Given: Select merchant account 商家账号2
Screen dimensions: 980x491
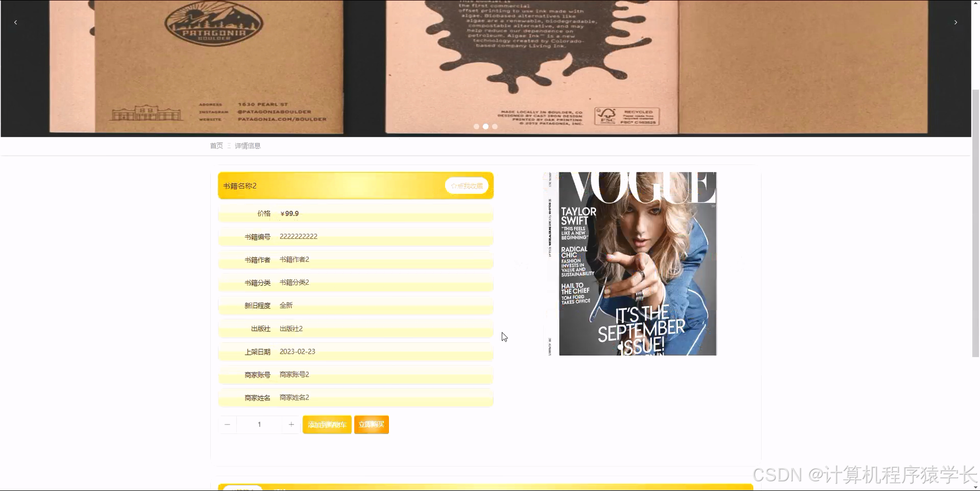Looking at the screenshot, I should pyautogui.click(x=295, y=375).
